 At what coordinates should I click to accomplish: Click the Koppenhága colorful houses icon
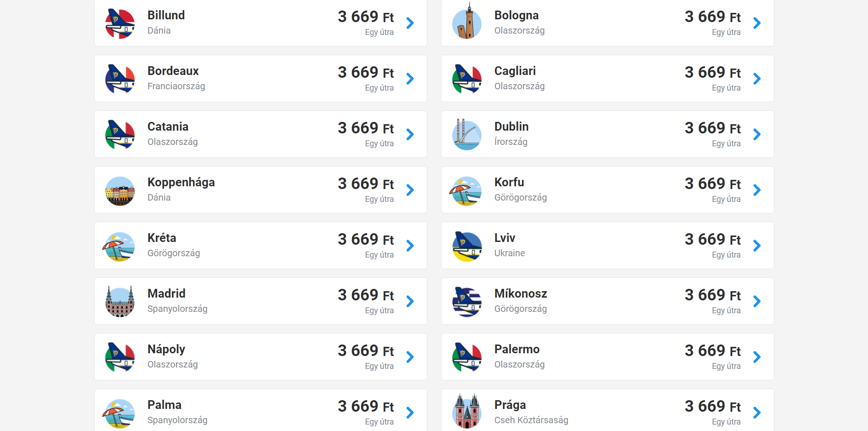click(x=120, y=190)
